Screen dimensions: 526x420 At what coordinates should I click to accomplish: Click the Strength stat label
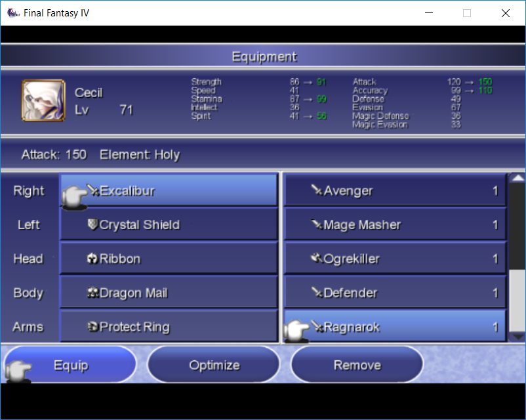coord(207,82)
